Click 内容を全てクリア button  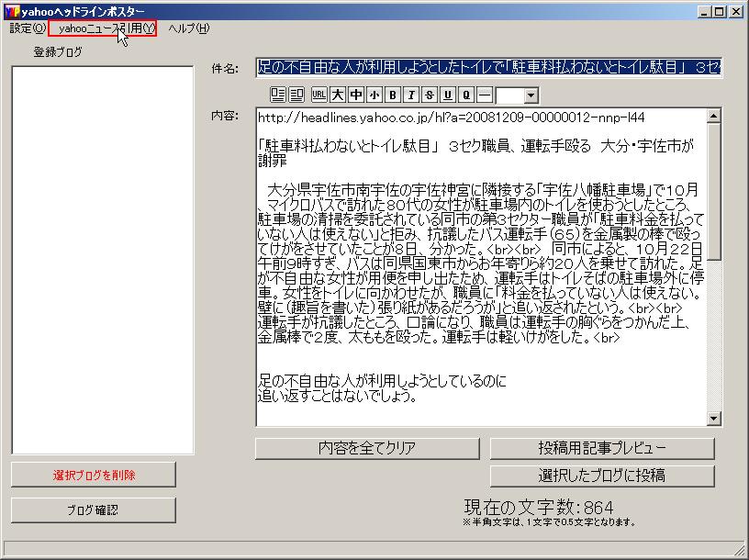[x=367, y=448]
